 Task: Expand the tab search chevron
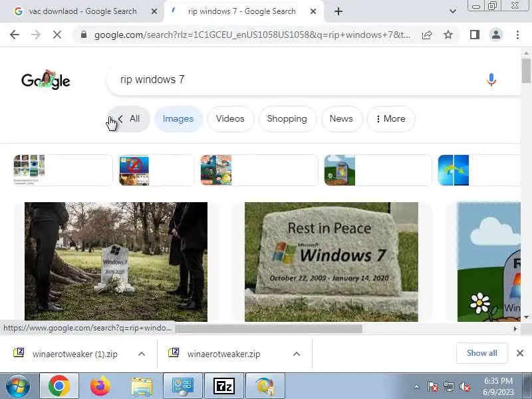[x=453, y=11]
